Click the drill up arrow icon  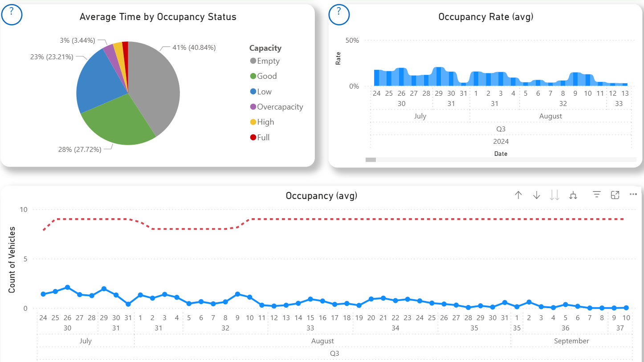tap(518, 195)
